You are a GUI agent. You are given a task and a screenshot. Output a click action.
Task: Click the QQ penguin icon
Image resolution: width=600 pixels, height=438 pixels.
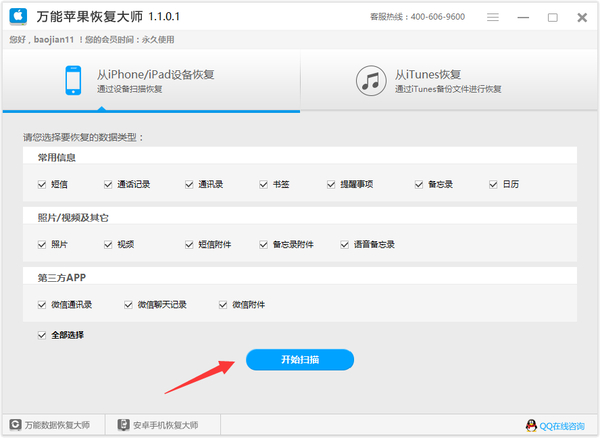tap(531, 425)
